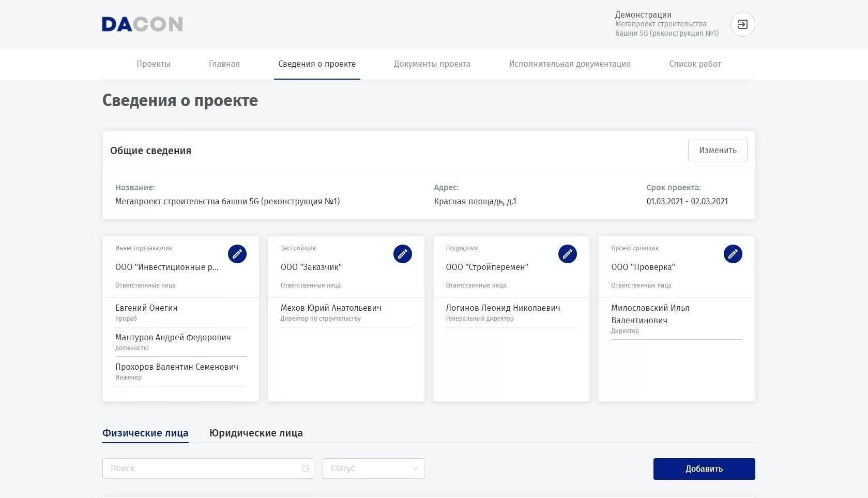868x498 pixels.
Task: Click the ООО "Заказчик" company name
Action: (x=311, y=267)
